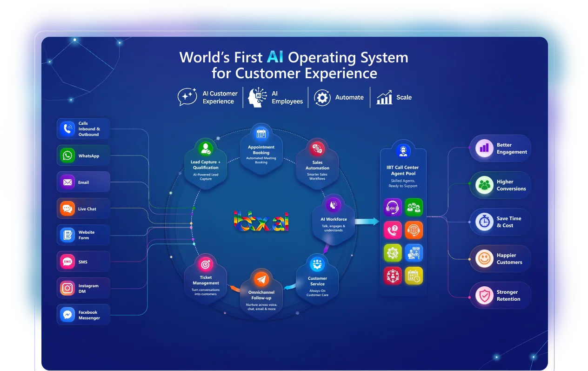Click the Customer Service people icon
Screen dimensions: 588x371
[x=317, y=264]
